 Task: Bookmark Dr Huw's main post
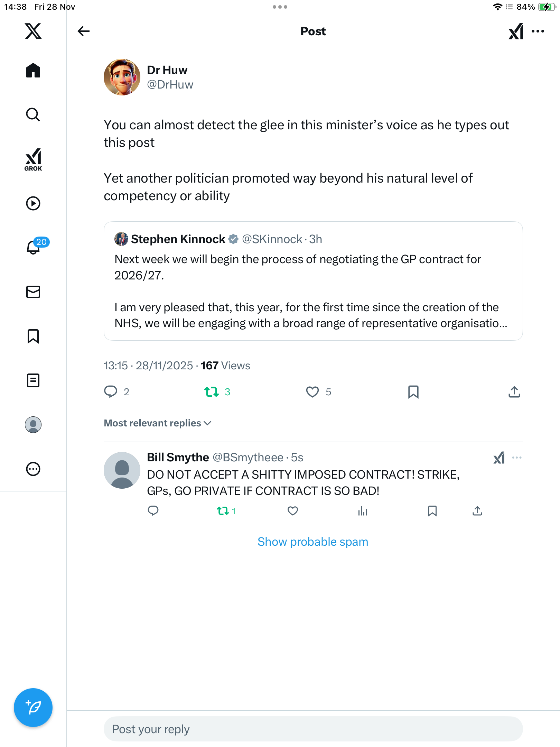pyautogui.click(x=413, y=392)
